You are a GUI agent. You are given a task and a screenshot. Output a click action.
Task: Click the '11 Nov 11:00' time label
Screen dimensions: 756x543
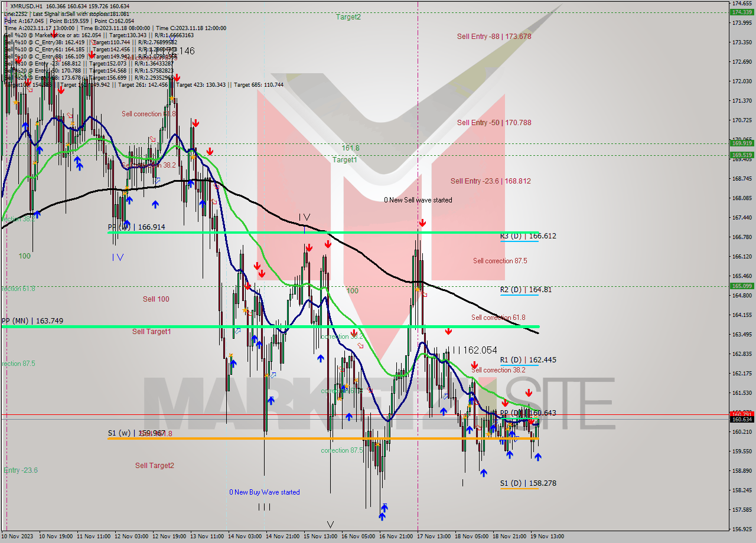(x=93, y=537)
